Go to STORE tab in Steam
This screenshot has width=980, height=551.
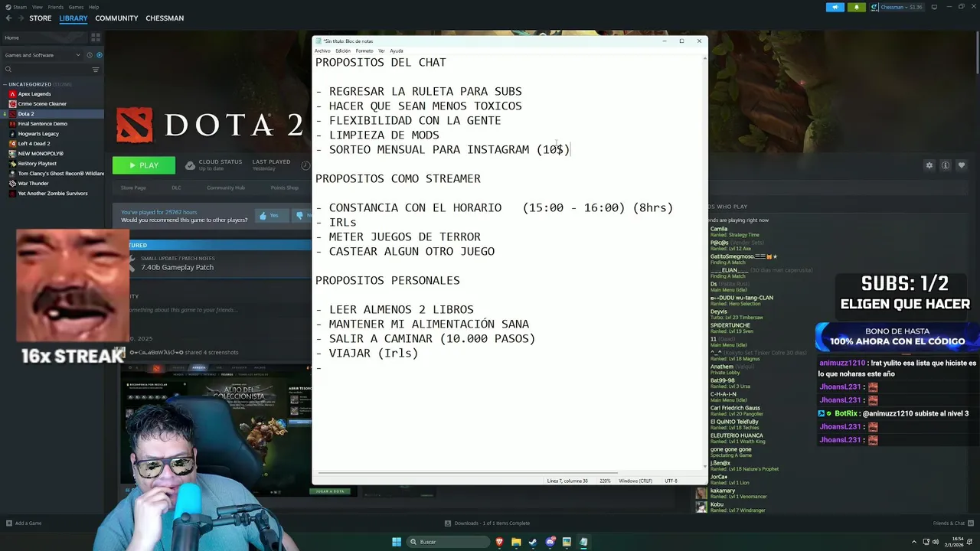tap(41, 18)
